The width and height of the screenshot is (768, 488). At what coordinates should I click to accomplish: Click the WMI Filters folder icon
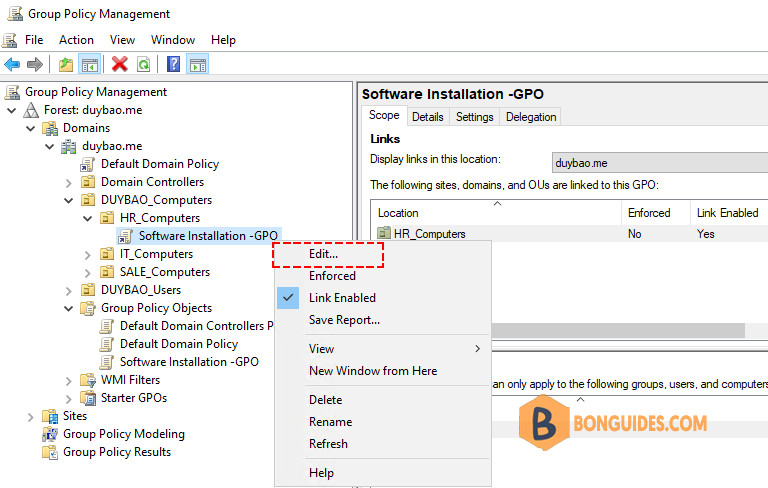coord(88,380)
